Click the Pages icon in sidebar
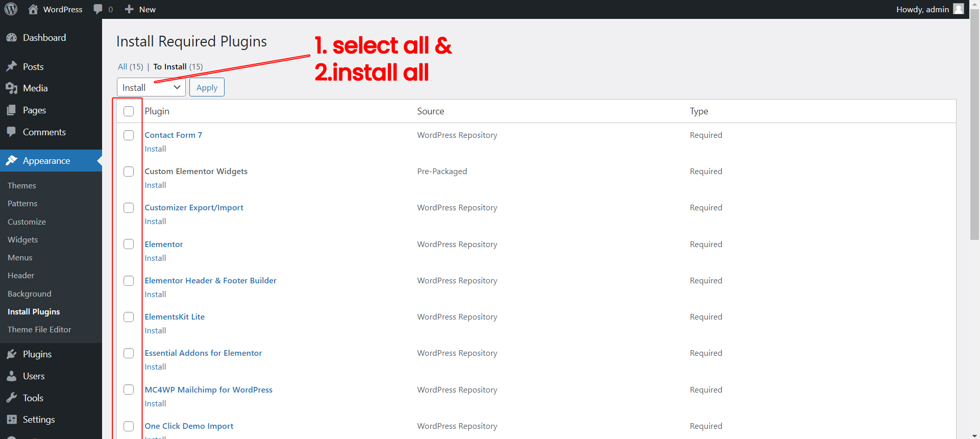980x439 pixels. pyautogui.click(x=11, y=110)
